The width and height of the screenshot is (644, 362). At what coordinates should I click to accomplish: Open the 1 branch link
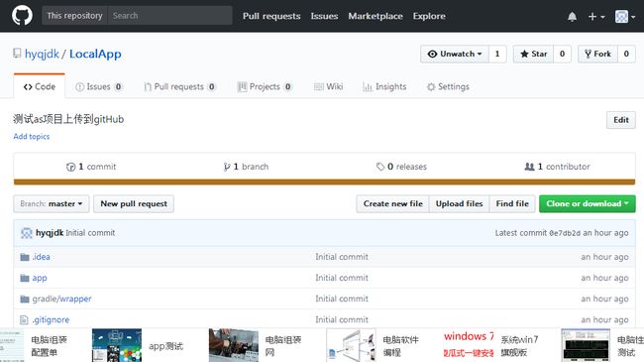coord(246,167)
